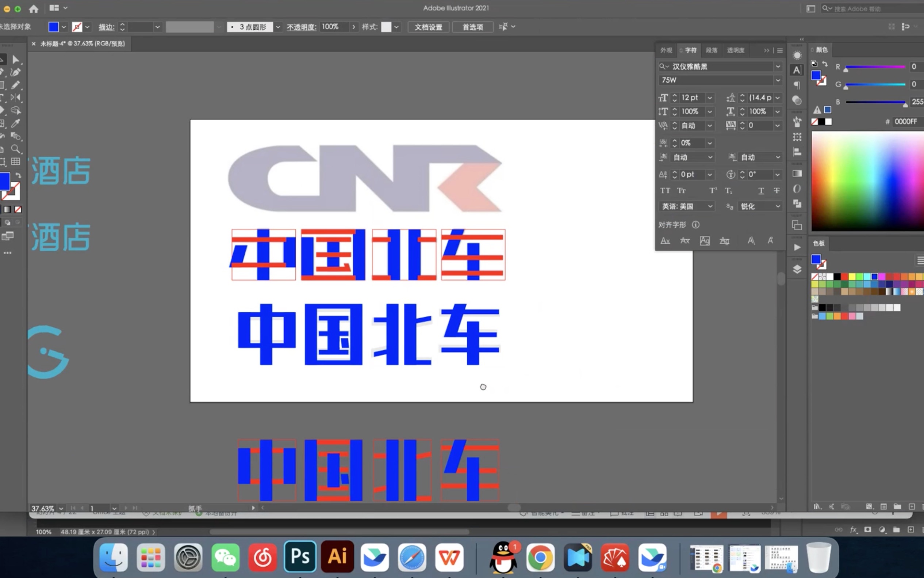Toggle Small Caps Tr style
The height and width of the screenshot is (578, 924).
point(682,190)
